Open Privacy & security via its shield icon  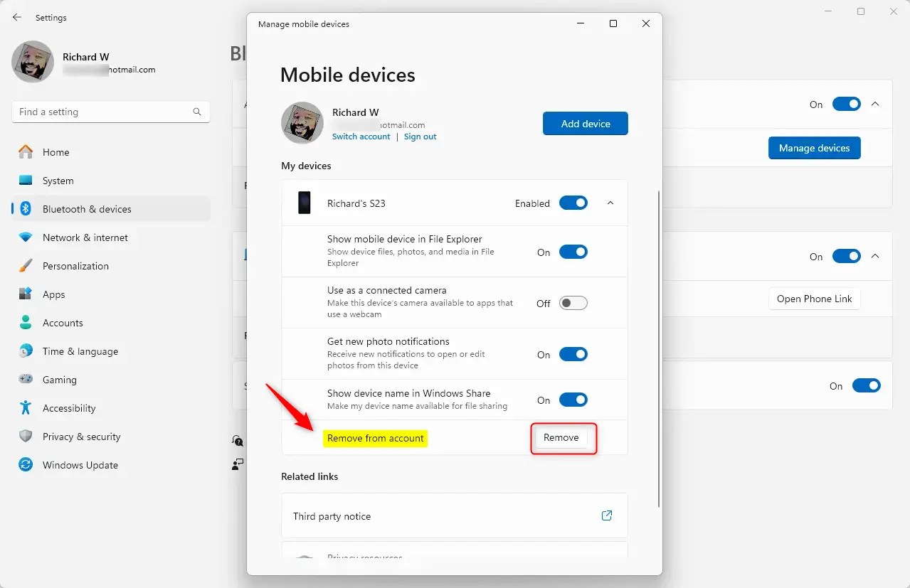coord(26,437)
